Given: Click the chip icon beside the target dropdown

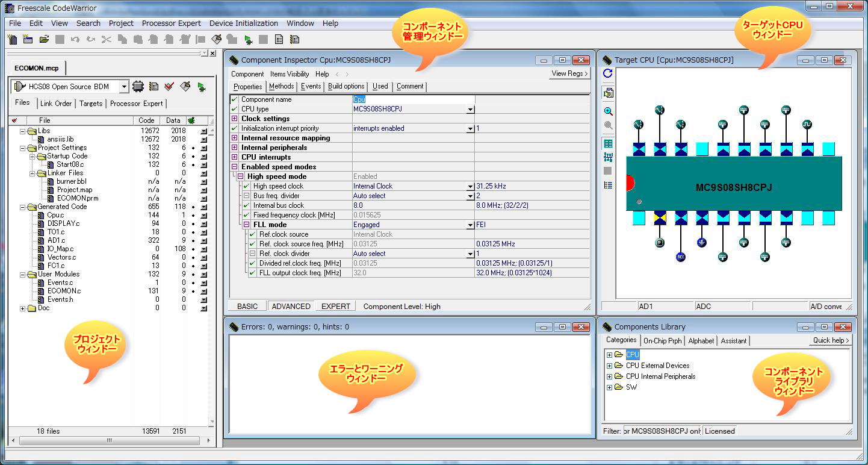Looking at the screenshot, I should click(x=138, y=87).
